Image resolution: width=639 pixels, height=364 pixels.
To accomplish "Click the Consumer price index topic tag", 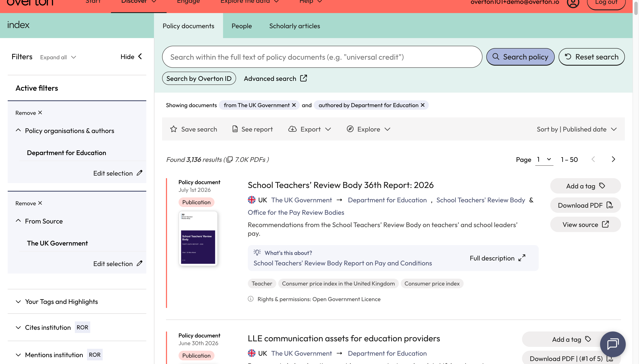I will 432,284.
